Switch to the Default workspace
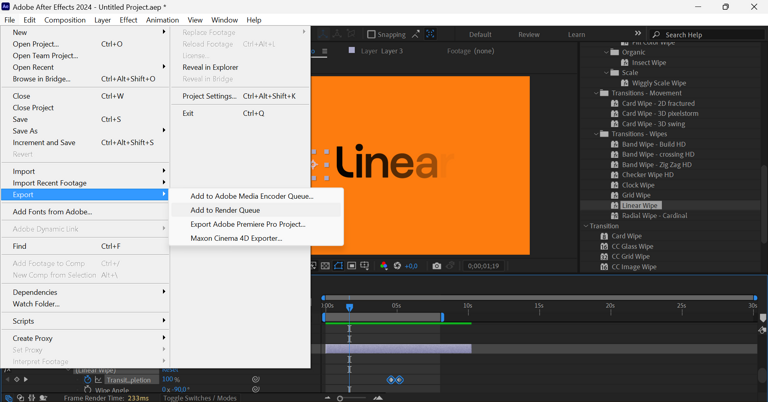768x402 pixels. coord(480,34)
